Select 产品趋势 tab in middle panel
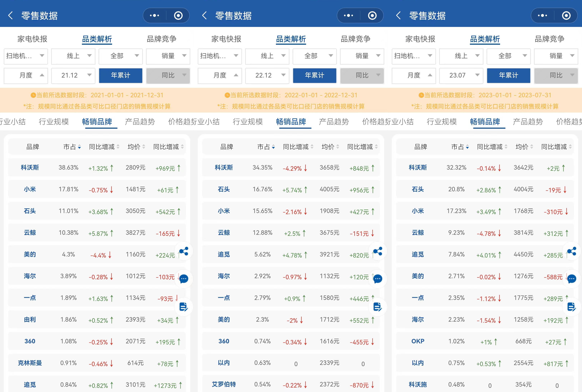 coord(334,122)
